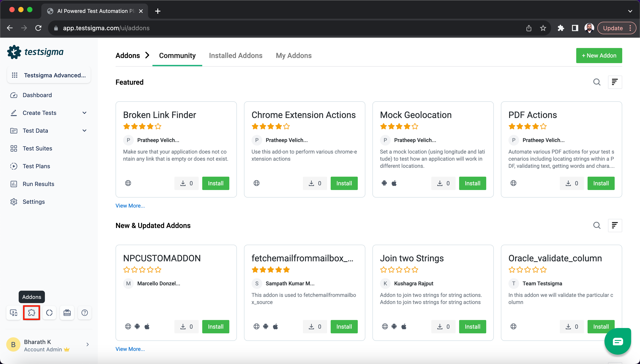Click the Apple icon on Join two Strings card
This screenshot has width=640, height=364.
pyautogui.click(x=404, y=326)
